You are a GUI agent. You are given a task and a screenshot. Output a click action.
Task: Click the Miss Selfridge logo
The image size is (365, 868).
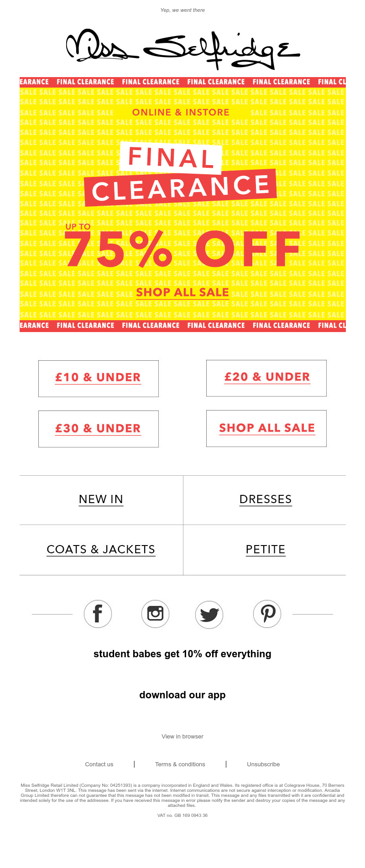pyautogui.click(x=182, y=49)
